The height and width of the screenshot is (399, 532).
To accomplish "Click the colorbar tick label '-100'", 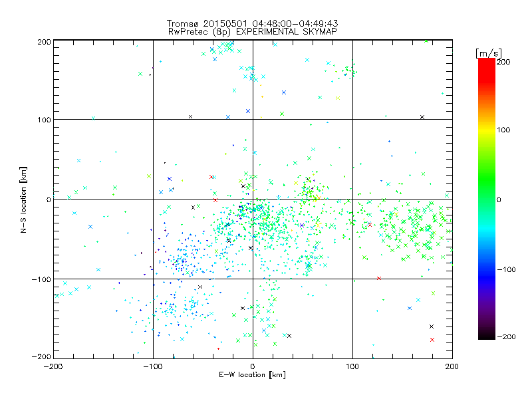I will 506,269.
